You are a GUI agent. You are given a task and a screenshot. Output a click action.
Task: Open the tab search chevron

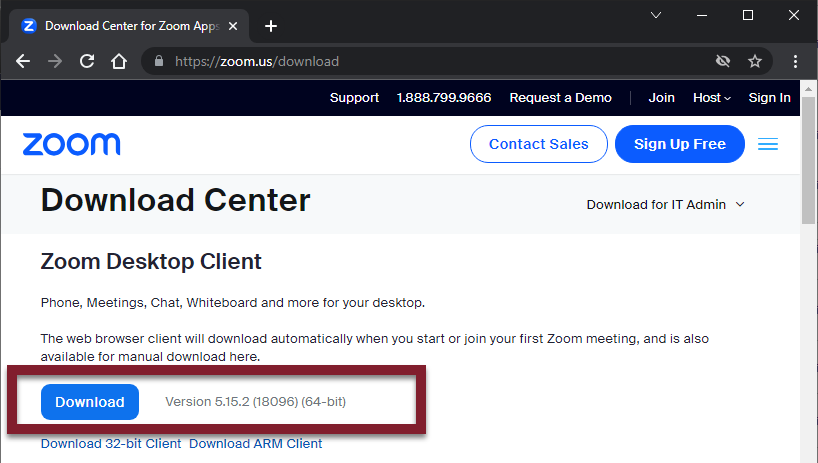[x=656, y=15]
